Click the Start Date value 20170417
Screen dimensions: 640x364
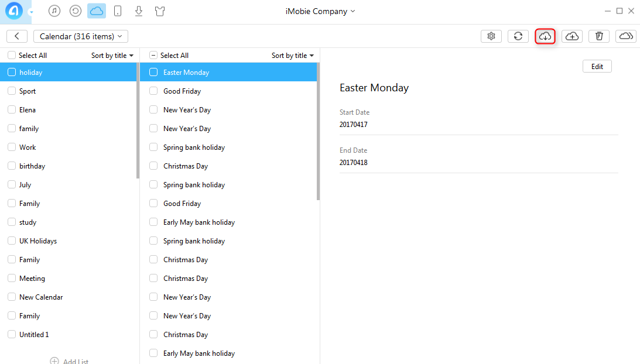[x=354, y=125]
